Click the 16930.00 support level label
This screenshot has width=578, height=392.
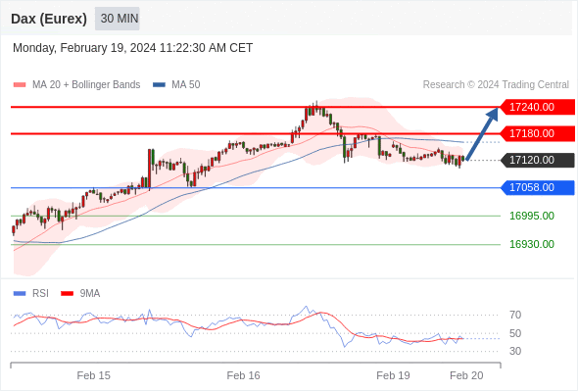(x=532, y=244)
